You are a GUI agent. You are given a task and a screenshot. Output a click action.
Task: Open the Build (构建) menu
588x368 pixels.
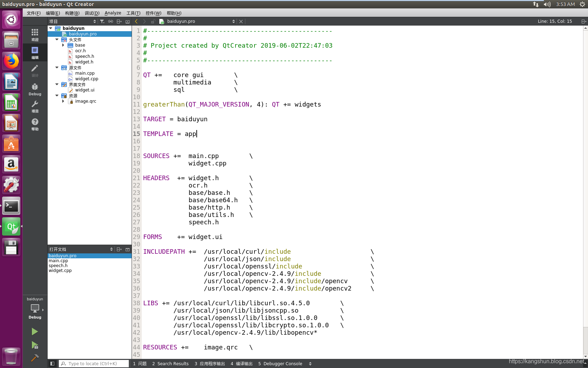pos(72,13)
